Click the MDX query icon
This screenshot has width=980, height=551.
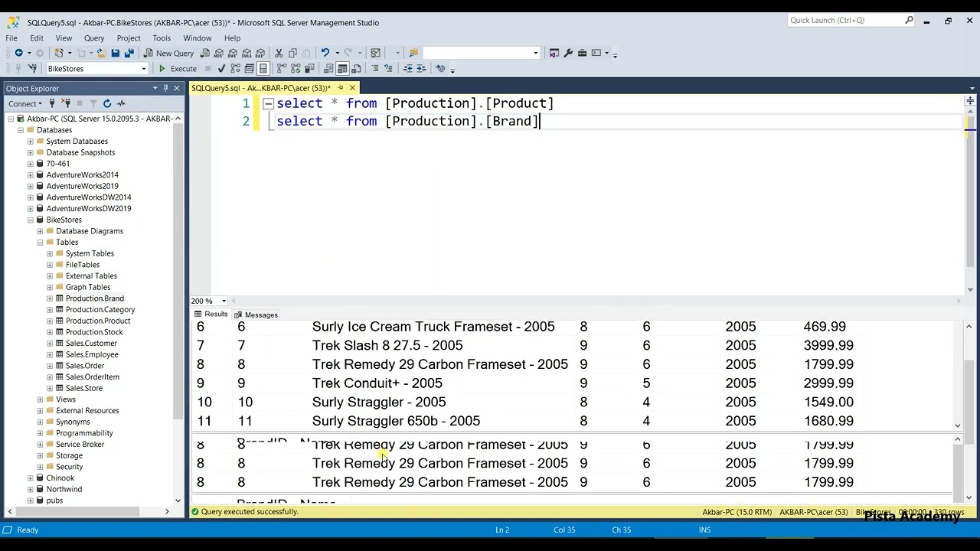(219, 53)
